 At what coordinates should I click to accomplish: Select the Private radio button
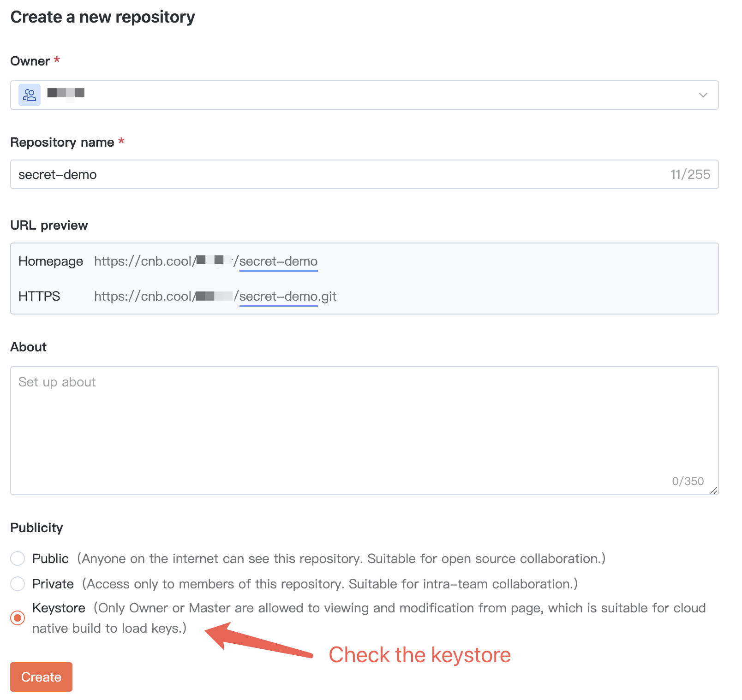point(18,584)
